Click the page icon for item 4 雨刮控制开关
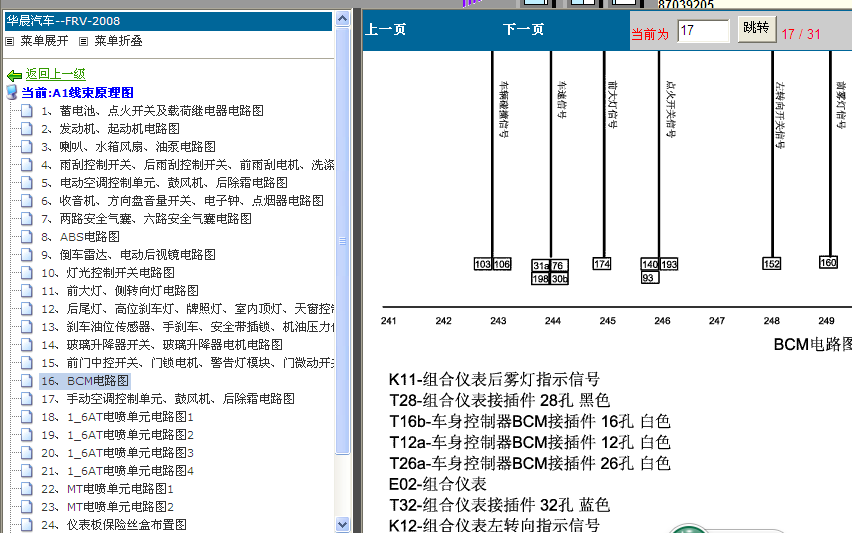The width and height of the screenshot is (852, 533). tap(27, 165)
